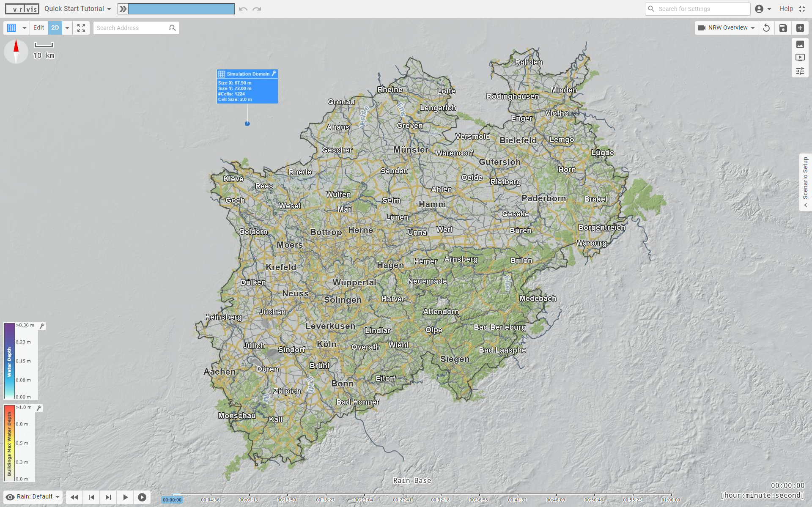Open the presentation slideshow icon
Screen dimensions: 812x507
pos(800,58)
